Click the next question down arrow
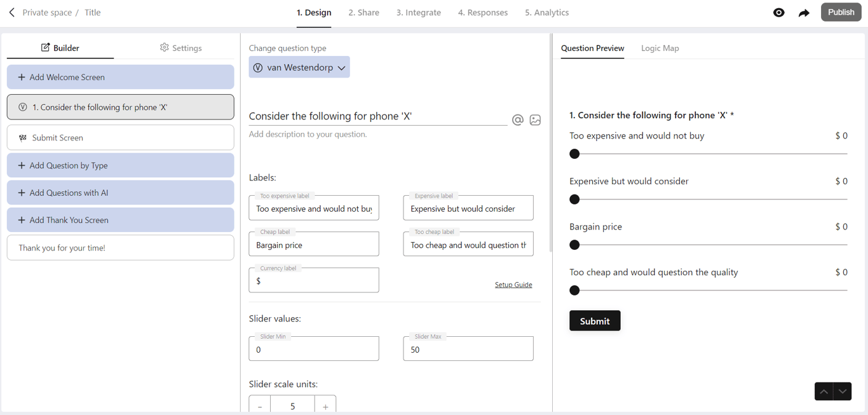 pos(843,391)
